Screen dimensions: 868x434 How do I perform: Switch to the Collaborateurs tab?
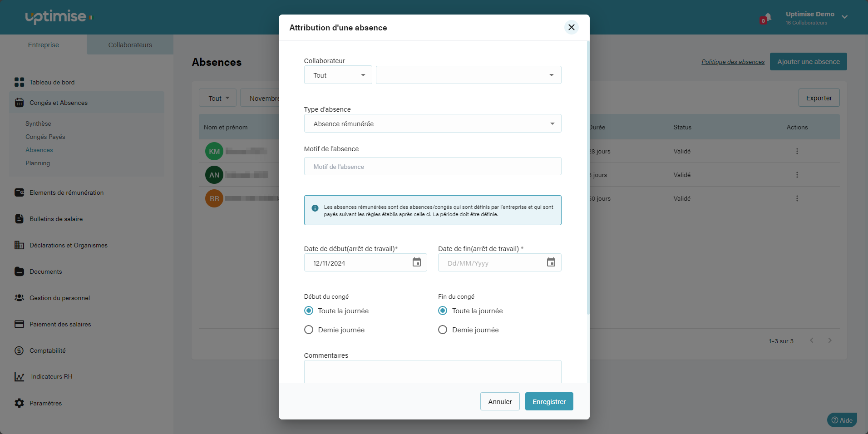pos(130,44)
